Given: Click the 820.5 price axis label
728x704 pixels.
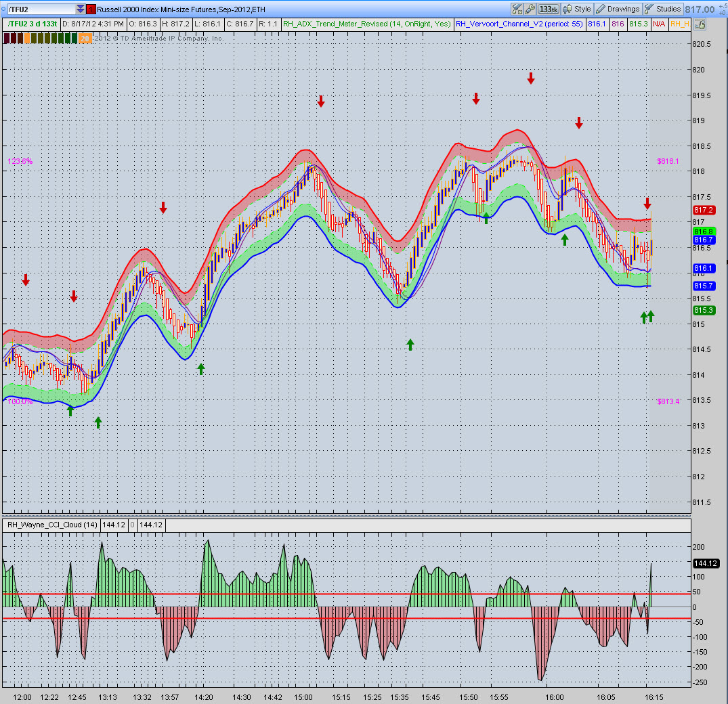Looking at the screenshot, I should 701,44.
